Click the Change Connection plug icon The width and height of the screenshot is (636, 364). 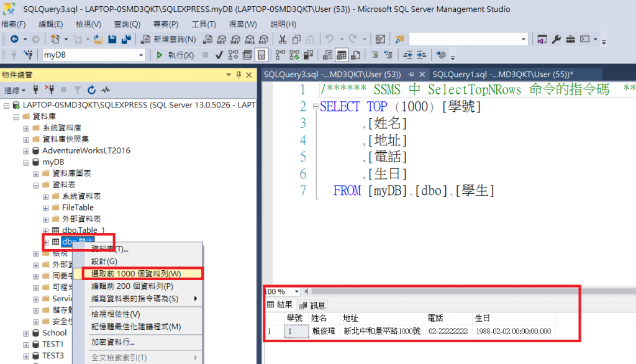point(28,55)
